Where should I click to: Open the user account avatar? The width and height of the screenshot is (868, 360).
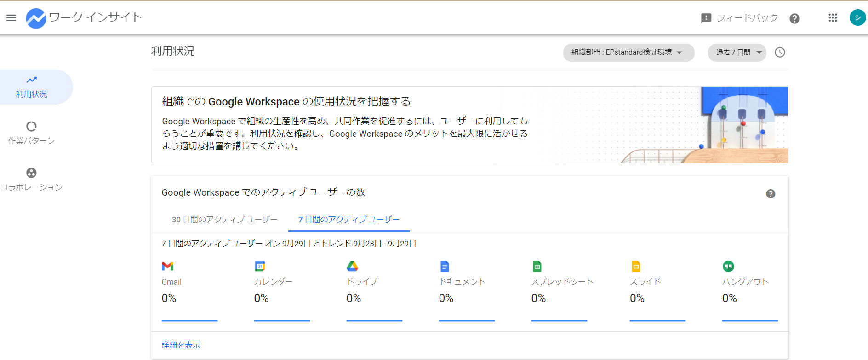(x=857, y=18)
